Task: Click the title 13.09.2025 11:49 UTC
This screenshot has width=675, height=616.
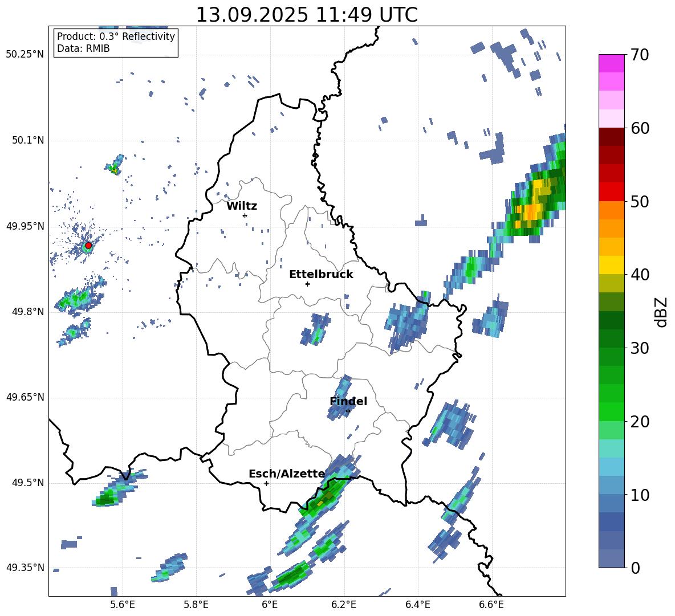Action: [307, 15]
